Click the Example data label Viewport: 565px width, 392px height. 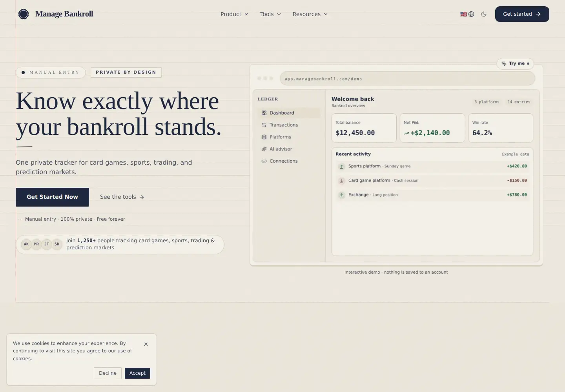515,154
